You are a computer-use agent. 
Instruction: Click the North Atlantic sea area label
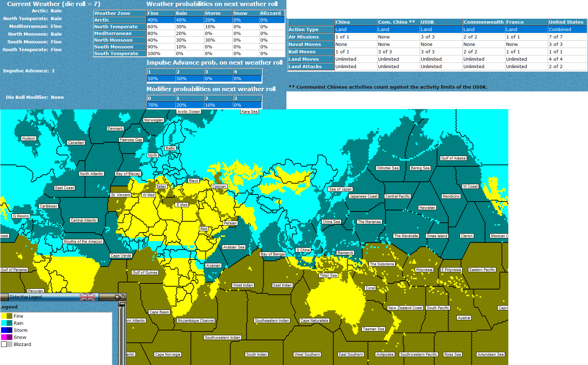pyautogui.click(x=92, y=174)
